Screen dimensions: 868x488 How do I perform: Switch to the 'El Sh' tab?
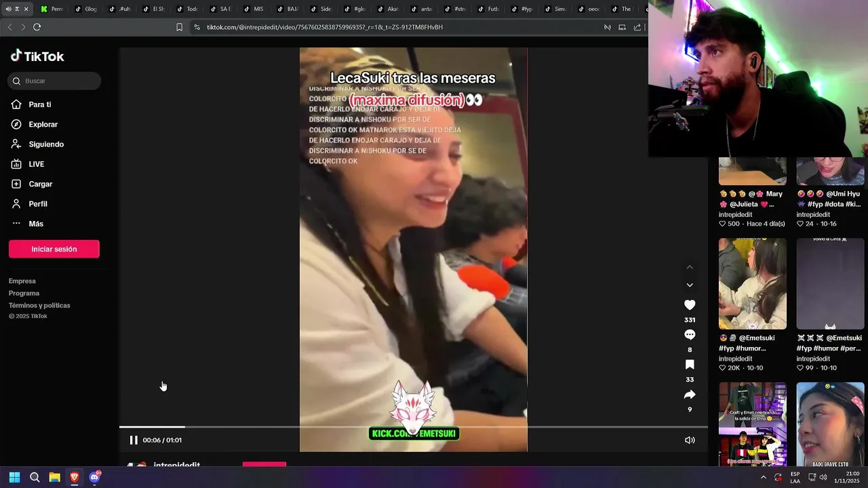coord(155,9)
